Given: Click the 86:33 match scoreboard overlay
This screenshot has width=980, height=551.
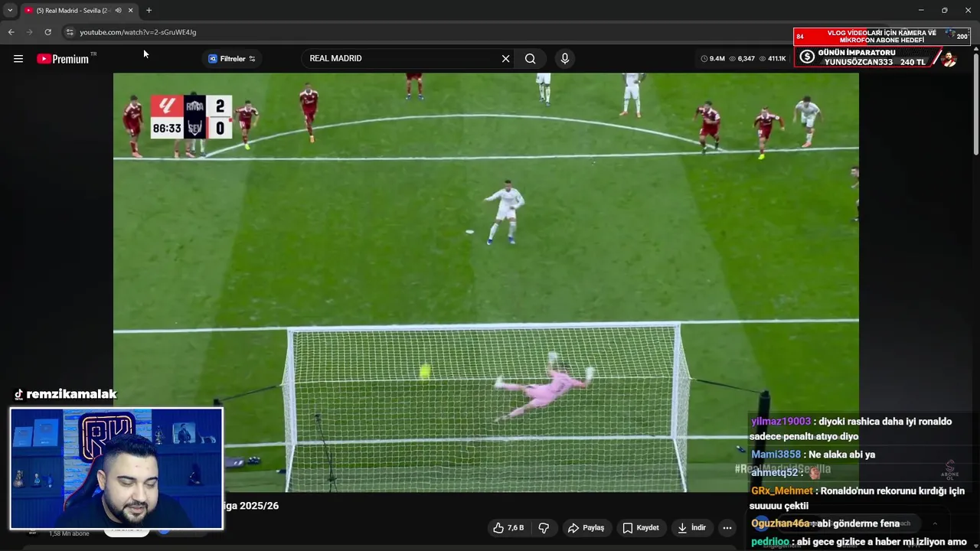Looking at the screenshot, I should [x=191, y=117].
